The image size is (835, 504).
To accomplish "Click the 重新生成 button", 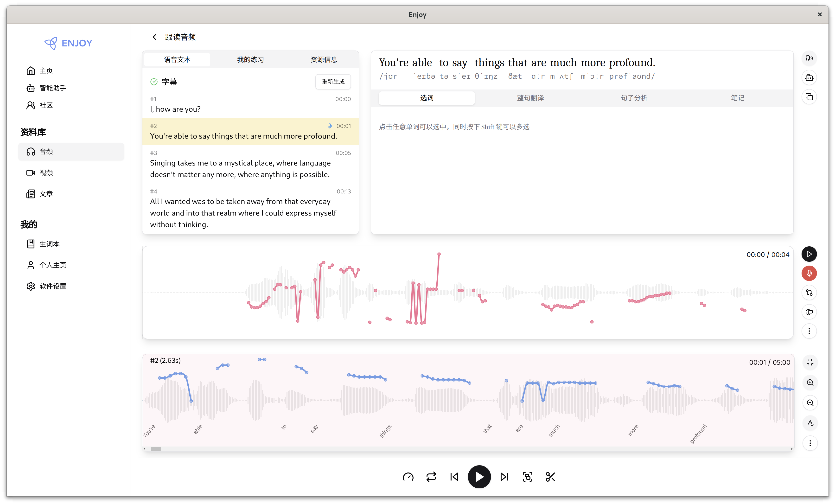I will pyautogui.click(x=333, y=82).
